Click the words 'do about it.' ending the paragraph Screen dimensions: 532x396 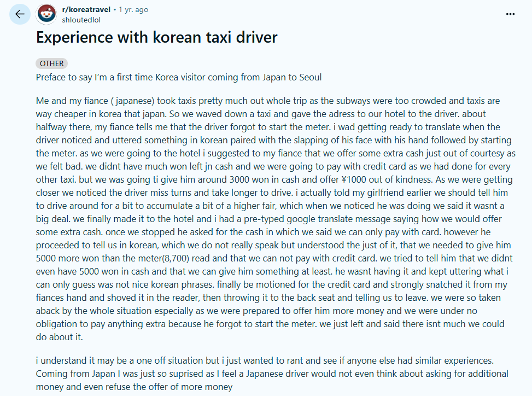pyautogui.click(x=60, y=337)
